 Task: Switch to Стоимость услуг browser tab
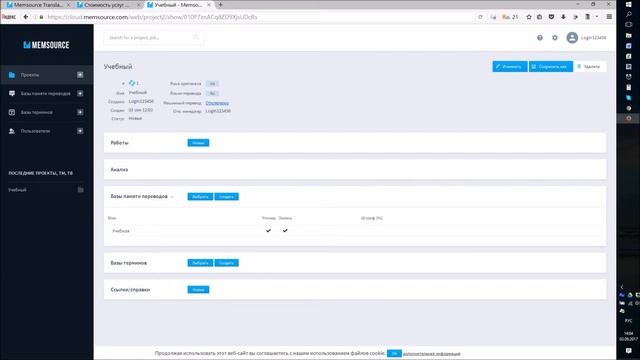(x=108, y=5)
